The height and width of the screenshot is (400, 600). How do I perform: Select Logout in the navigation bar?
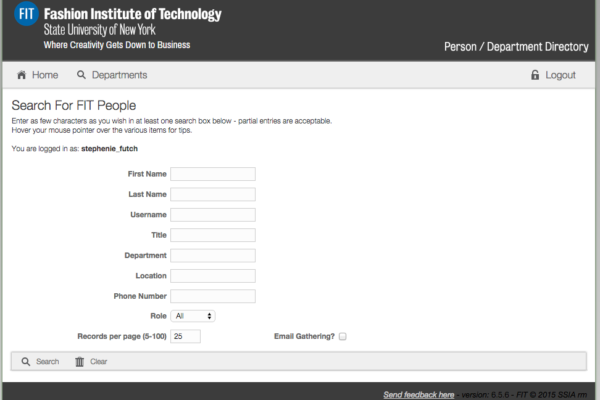pyautogui.click(x=560, y=75)
